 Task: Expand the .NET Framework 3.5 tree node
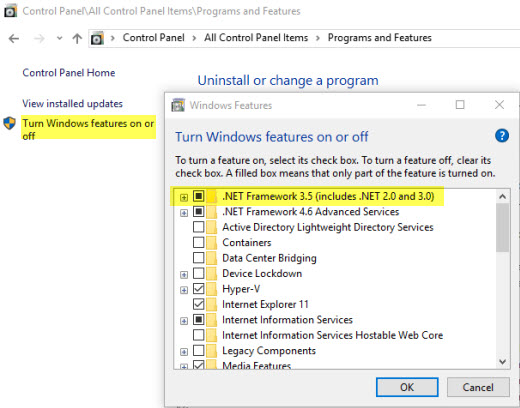tap(184, 197)
